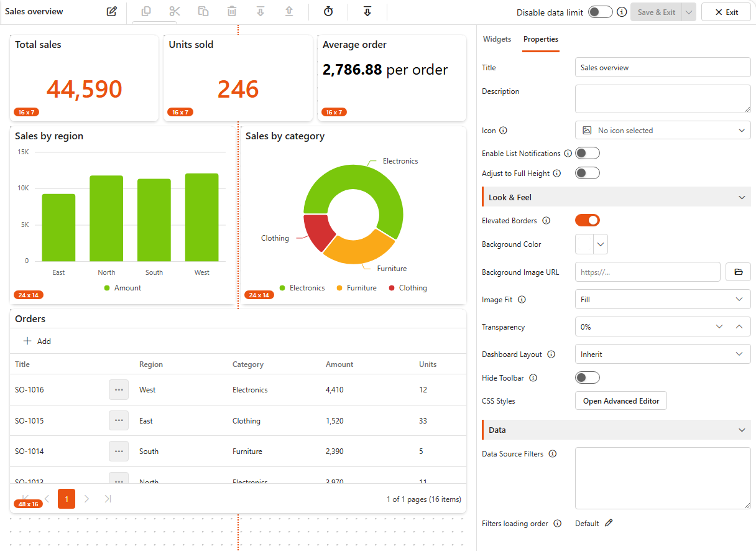This screenshot has width=756, height=551.
Task: Click the Description text area
Action: pos(663,99)
